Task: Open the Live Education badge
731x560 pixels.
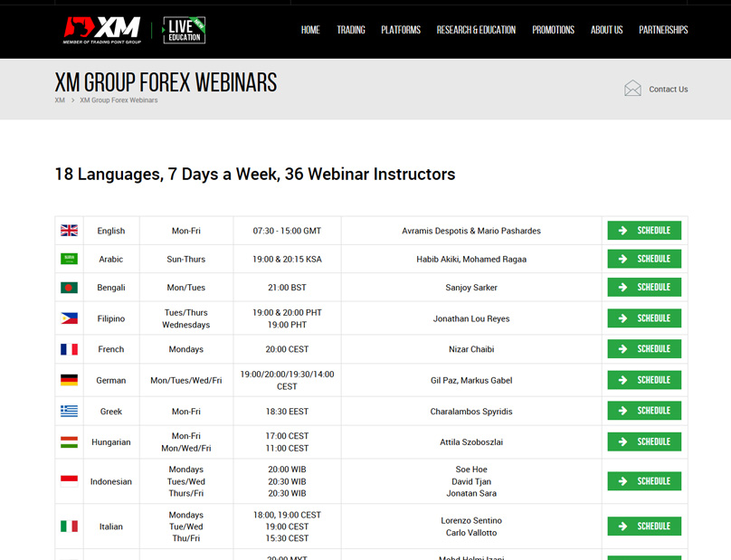Action: tap(185, 31)
